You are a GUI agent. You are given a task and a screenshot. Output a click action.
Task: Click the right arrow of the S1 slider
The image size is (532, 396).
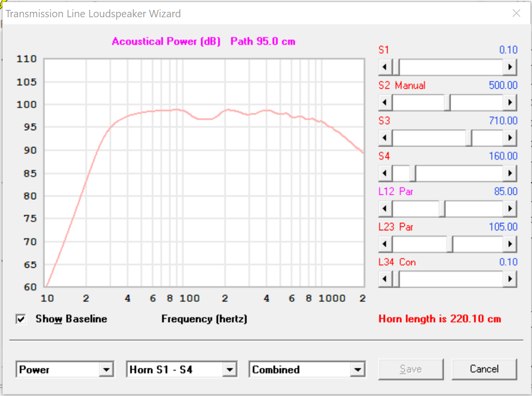pyautogui.click(x=510, y=67)
